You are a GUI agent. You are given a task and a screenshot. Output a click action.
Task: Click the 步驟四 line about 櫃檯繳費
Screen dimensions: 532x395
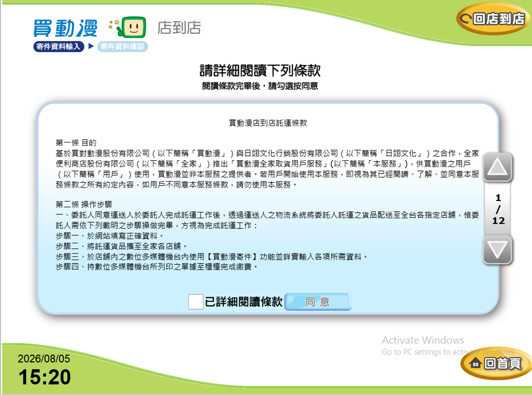coord(157,267)
